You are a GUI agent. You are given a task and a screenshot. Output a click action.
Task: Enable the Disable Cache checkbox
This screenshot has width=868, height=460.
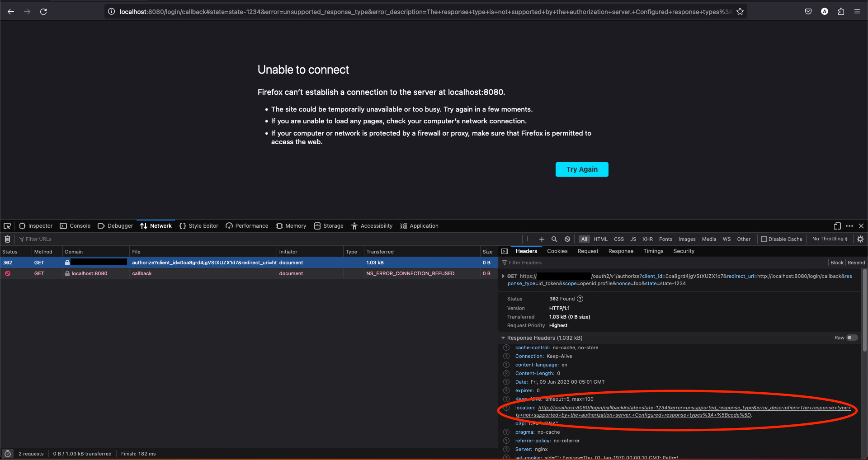click(x=764, y=239)
